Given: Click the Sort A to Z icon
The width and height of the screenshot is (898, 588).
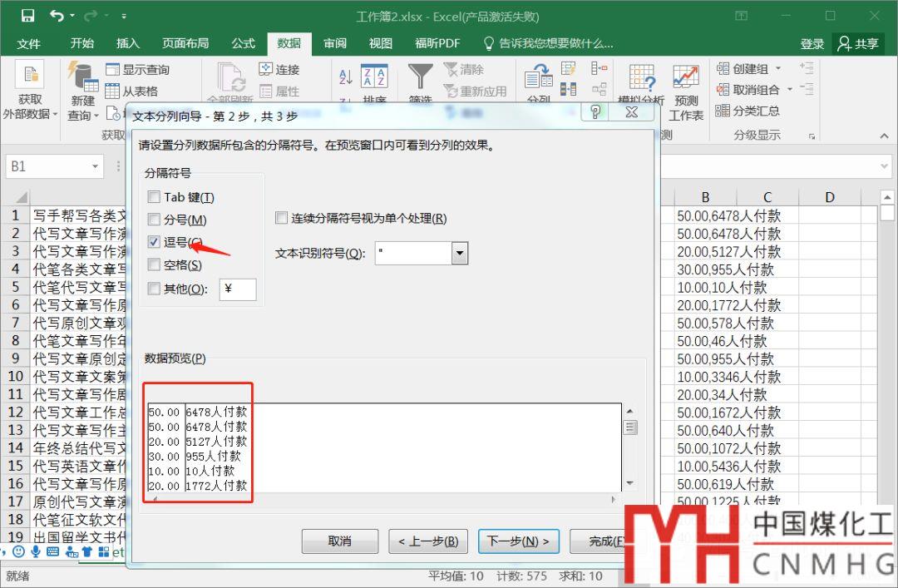Looking at the screenshot, I should point(345,77).
